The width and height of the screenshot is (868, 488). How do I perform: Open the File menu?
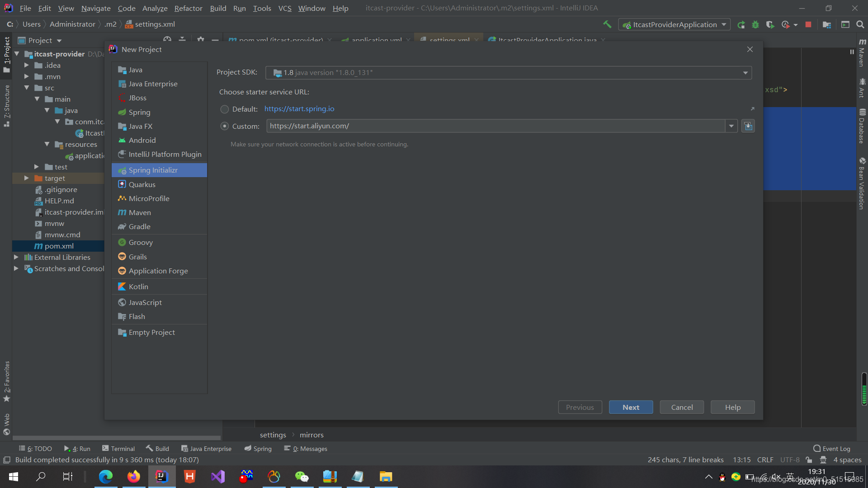pyautogui.click(x=25, y=8)
